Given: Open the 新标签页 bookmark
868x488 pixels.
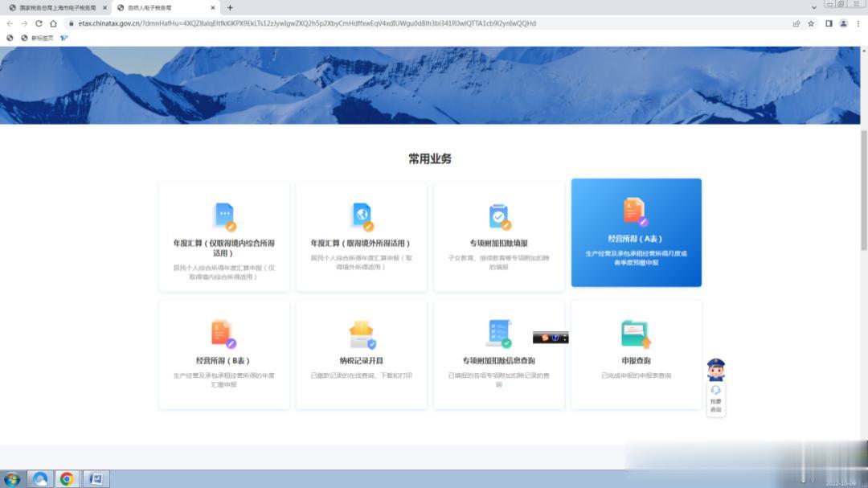Looking at the screenshot, I should [x=37, y=38].
